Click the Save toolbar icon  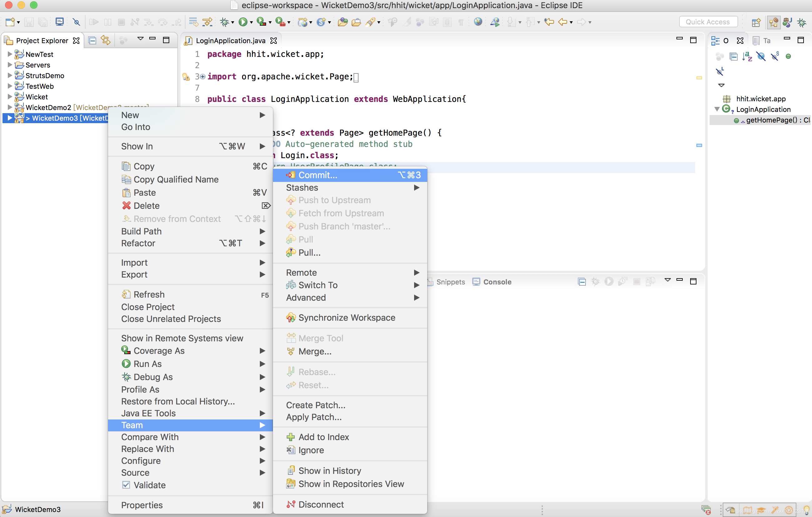[x=29, y=22]
